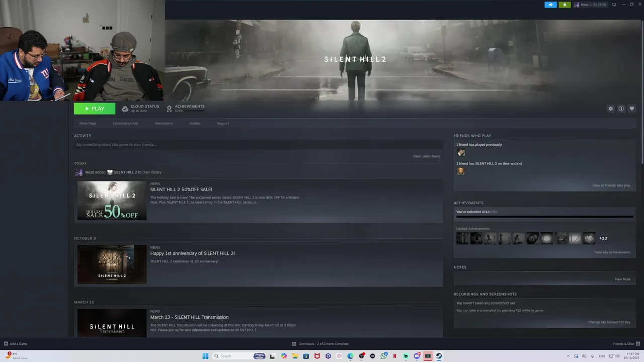Open the Netflix icon in the taskbar
The image size is (644, 362).
pyautogui.click(x=395, y=356)
